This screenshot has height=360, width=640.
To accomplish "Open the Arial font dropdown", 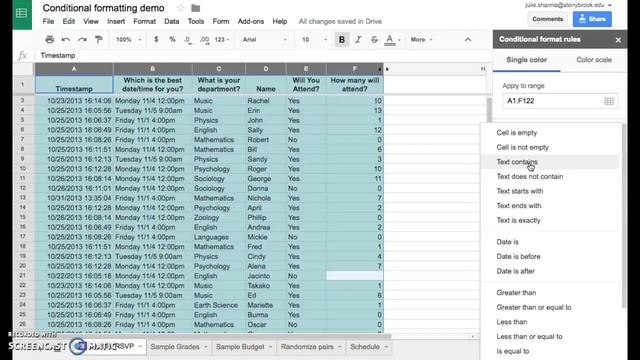I will (264, 40).
